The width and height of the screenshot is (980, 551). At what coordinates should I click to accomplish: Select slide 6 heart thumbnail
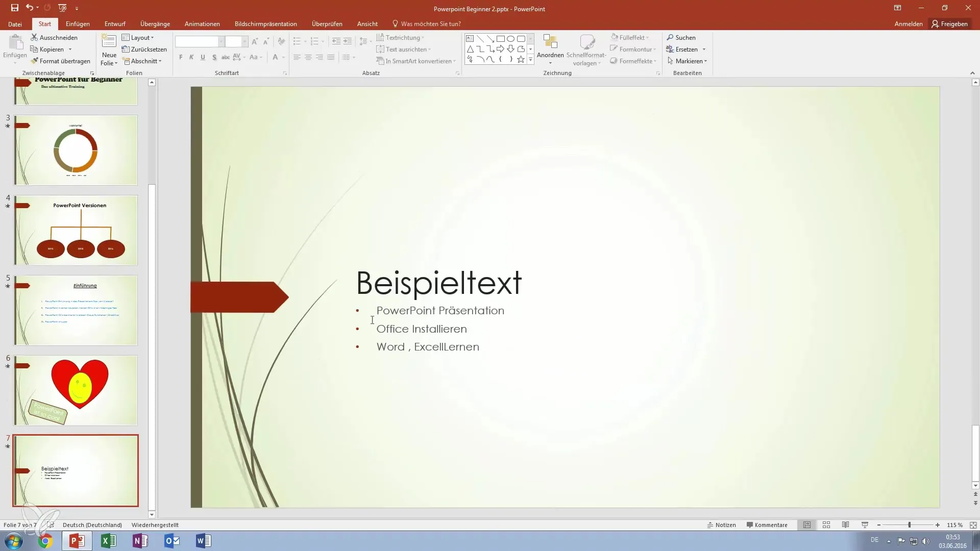[x=76, y=390]
